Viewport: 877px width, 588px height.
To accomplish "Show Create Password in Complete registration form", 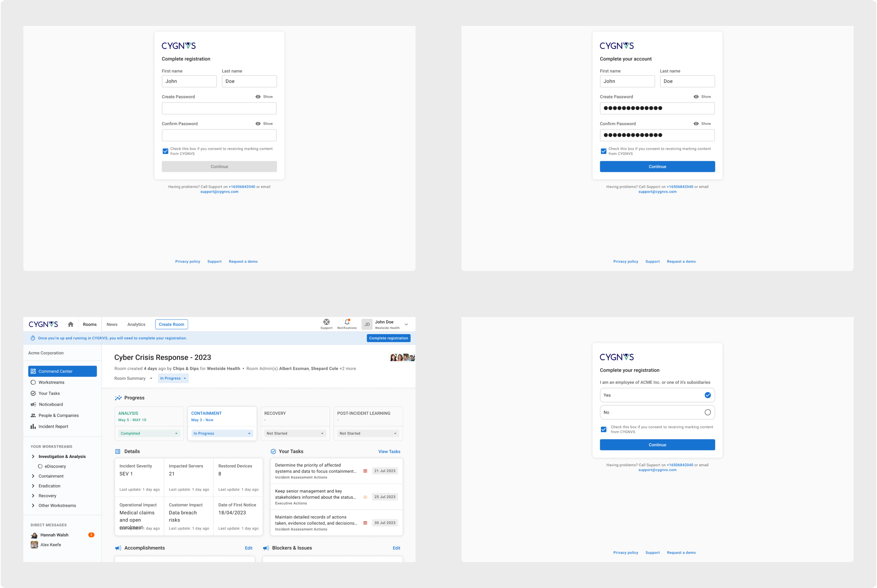I will 264,97.
